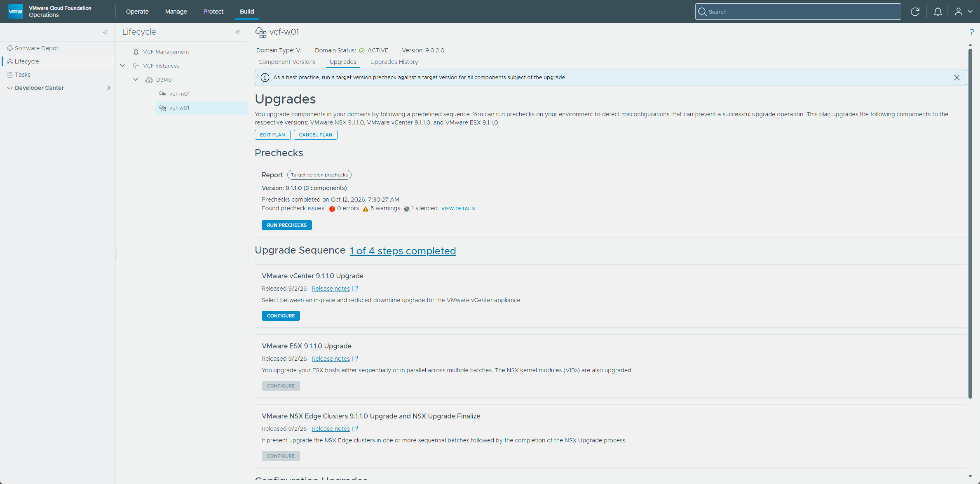Click the Software Depot sidebar icon

10,48
